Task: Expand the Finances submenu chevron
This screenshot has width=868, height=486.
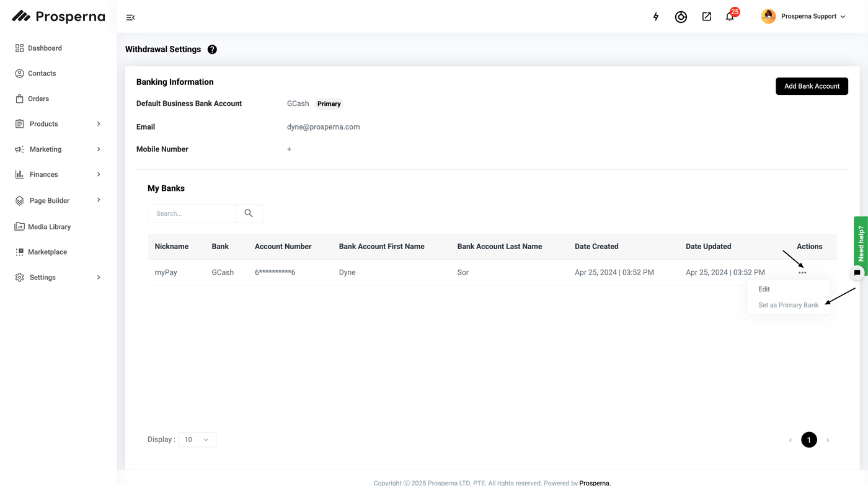Action: click(99, 175)
